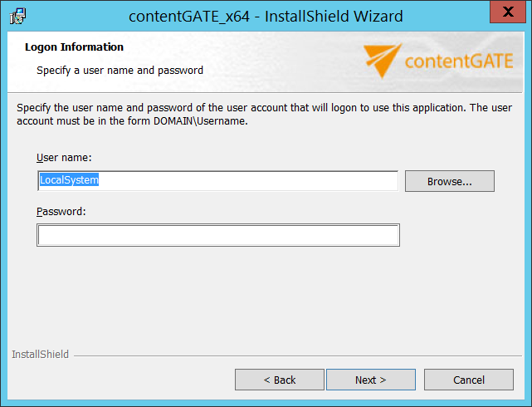Go to the previous step with Back

pyautogui.click(x=279, y=380)
